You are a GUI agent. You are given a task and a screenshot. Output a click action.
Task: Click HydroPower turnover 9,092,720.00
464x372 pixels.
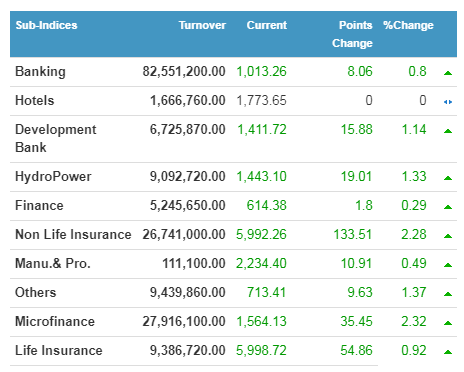188,176
